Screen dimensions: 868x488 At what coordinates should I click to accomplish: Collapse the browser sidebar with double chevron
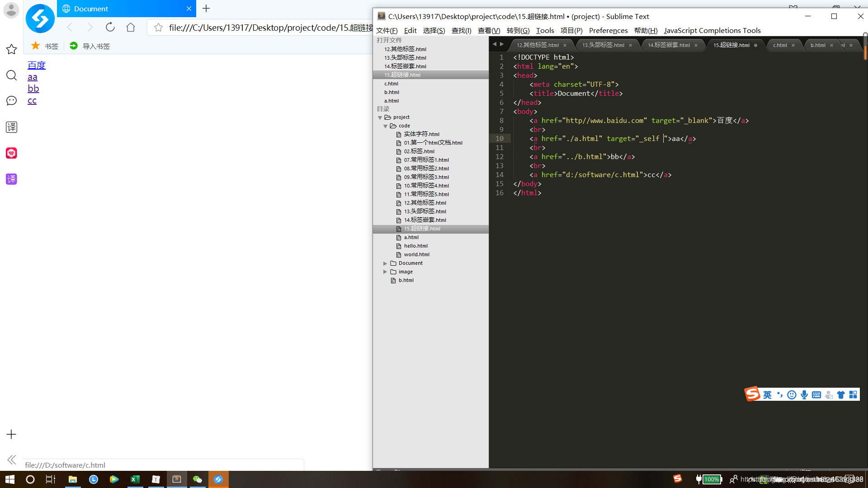coord(12,460)
